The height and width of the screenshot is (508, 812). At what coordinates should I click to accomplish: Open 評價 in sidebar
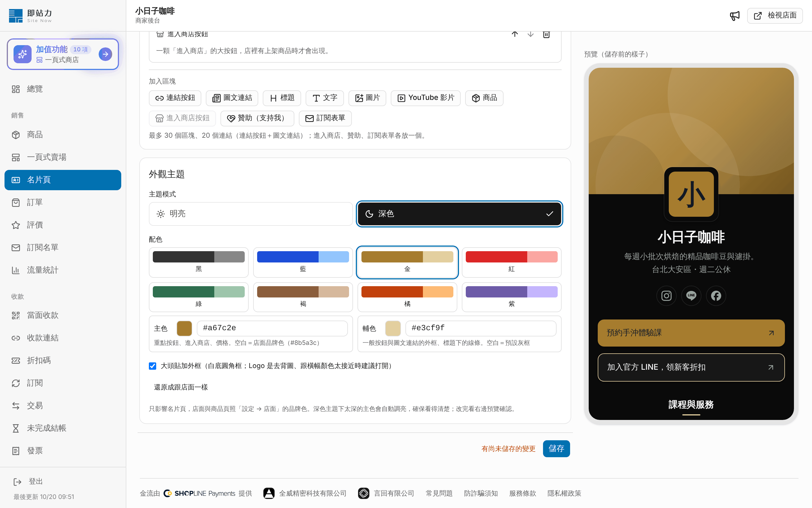(63, 225)
